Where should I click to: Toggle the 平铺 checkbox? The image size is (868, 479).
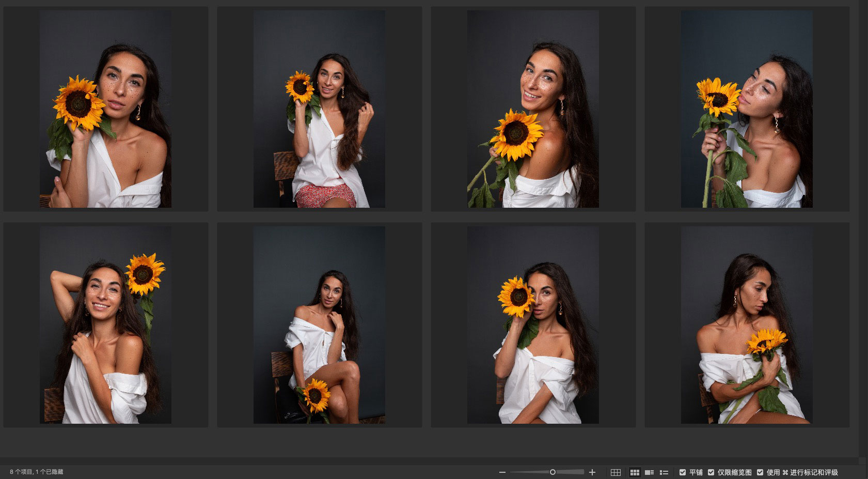683,472
